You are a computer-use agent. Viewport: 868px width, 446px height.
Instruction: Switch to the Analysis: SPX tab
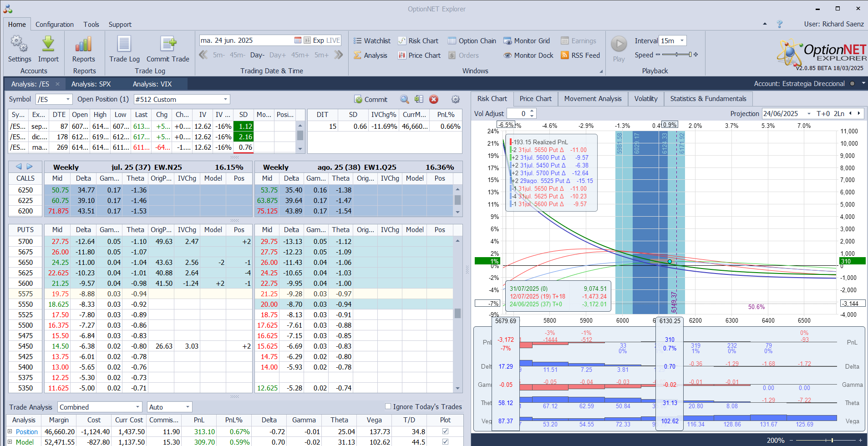coord(91,84)
